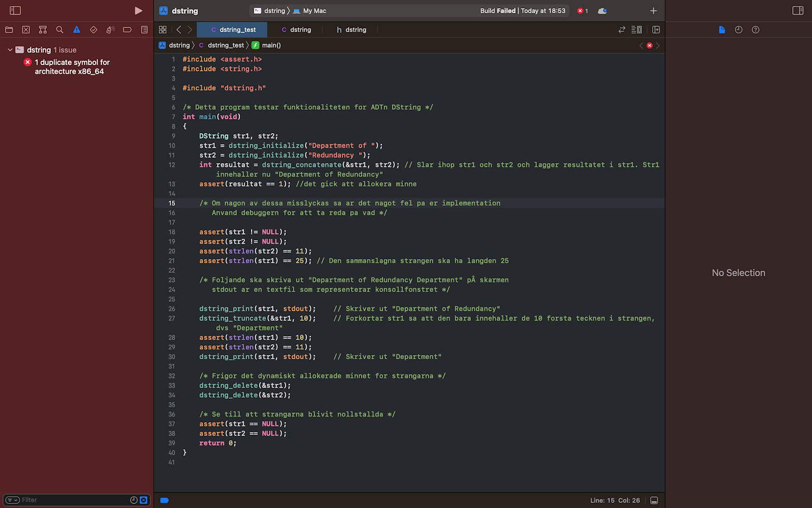Collapse the dstring 1 issue group
The height and width of the screenshot is (508, 812).
(x=10, y=50)
